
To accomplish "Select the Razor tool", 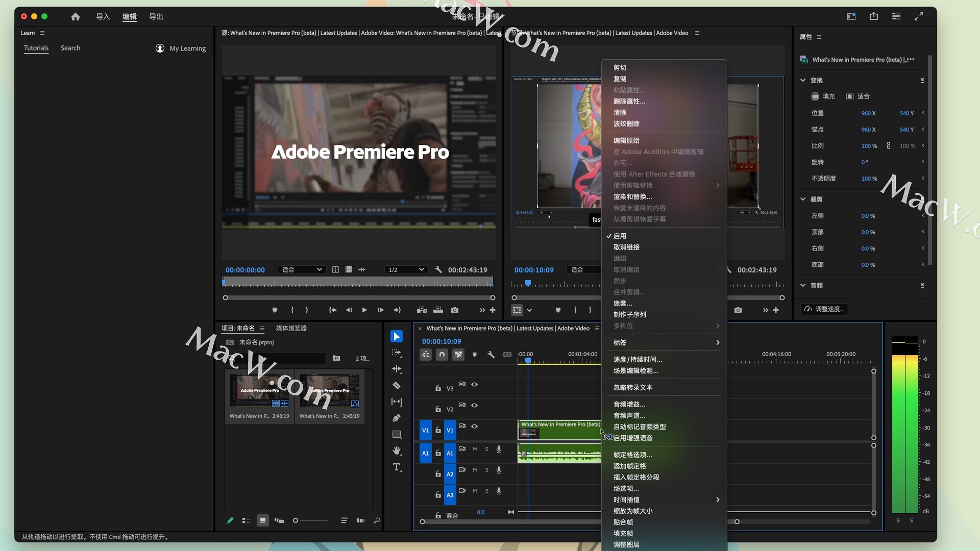I will pos(397,385).
